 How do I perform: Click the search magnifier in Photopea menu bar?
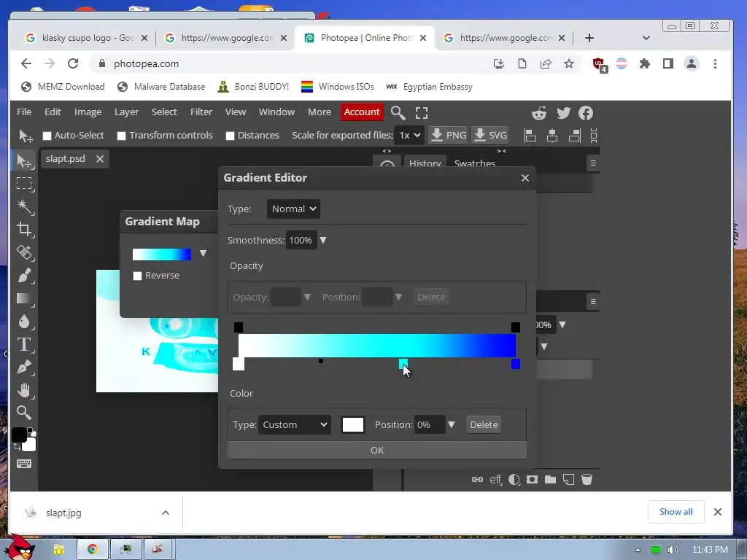coord(398,113)
